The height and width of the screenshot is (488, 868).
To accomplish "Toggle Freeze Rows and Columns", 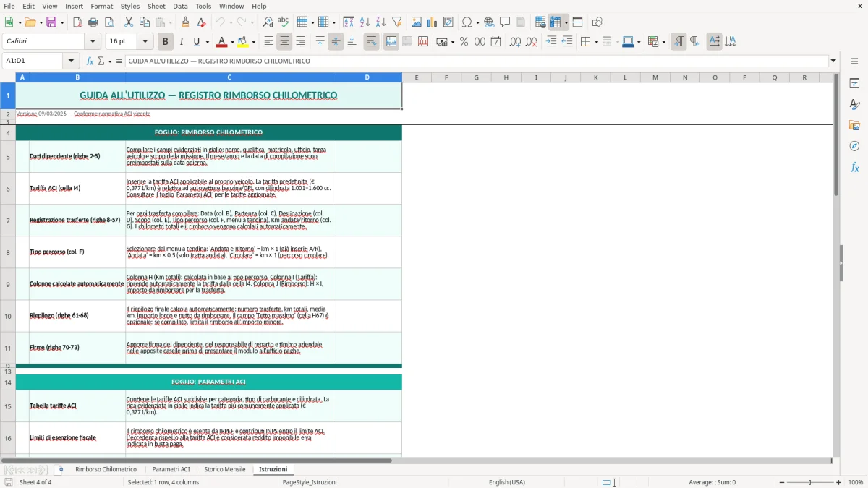I will tap(556, 22).
